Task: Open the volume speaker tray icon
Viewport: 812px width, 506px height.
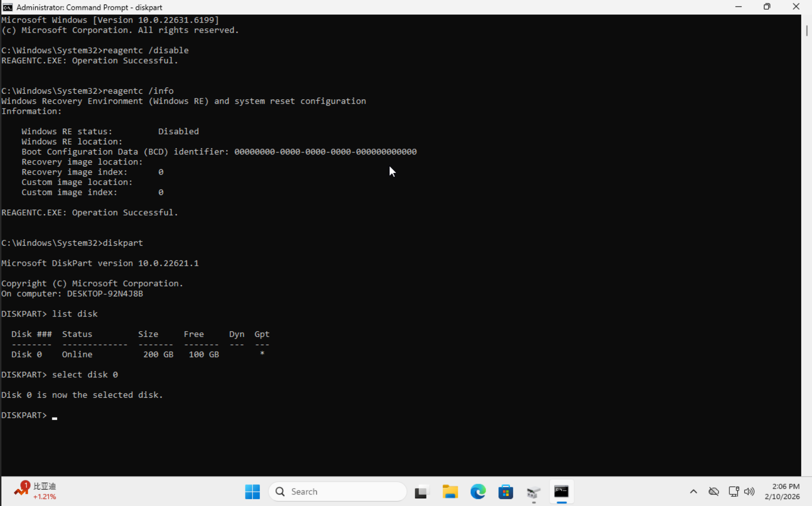Action: 749,491
